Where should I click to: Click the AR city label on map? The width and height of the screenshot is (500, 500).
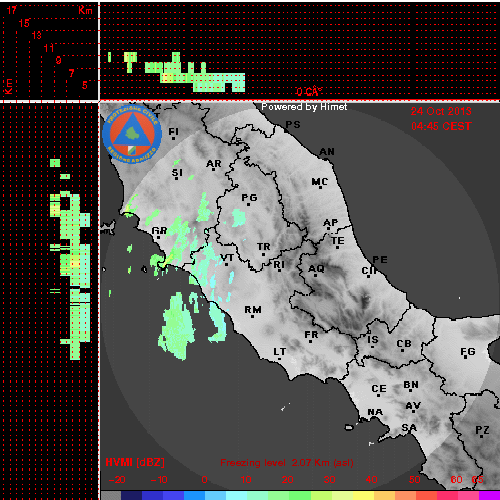[x=214, y=164]
